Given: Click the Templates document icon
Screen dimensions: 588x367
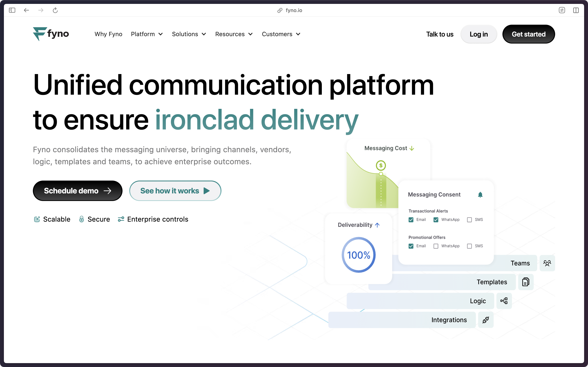Looking at the screenshot, I should pyautogui.click(x=526, y=282).
